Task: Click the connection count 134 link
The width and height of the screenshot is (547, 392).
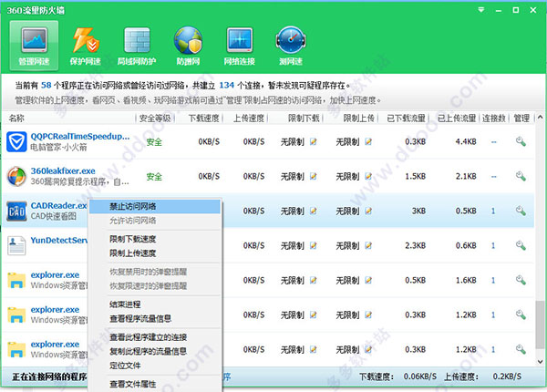Action: click(x=226, y=85)
